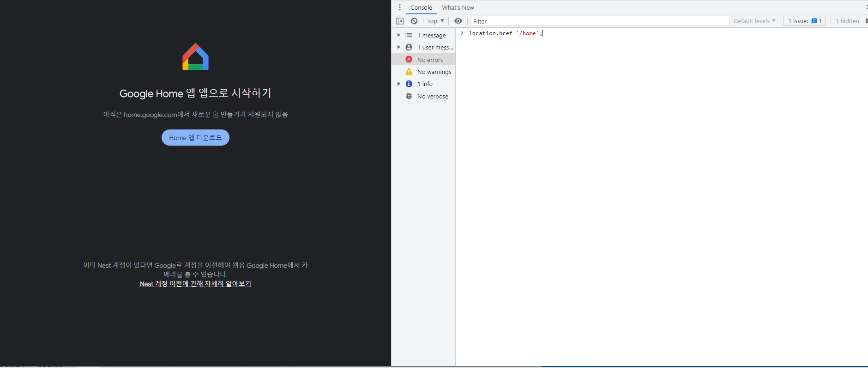This screenshot has height=368, width=868.
Task: Click the red error icon in sidebar
Action: (x=409, y=59)
